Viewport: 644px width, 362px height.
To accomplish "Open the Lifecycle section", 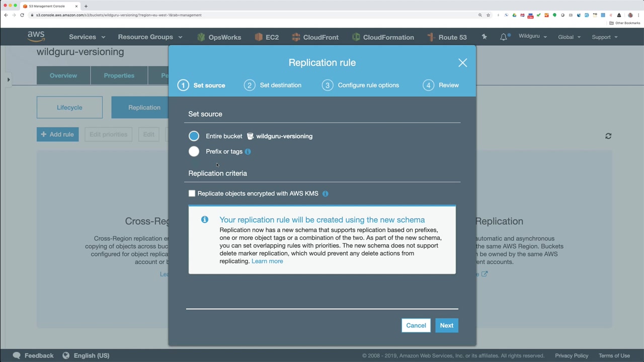I will coord(69,108).
